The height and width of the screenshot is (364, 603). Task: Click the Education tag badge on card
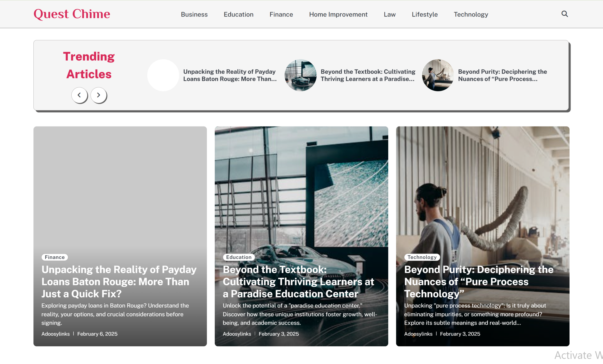[239, 257]
